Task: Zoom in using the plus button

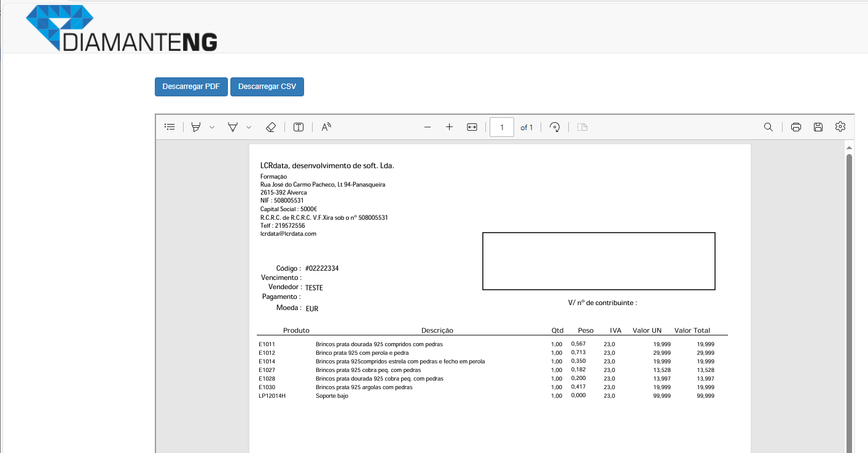Action: [x=449, y=127]
